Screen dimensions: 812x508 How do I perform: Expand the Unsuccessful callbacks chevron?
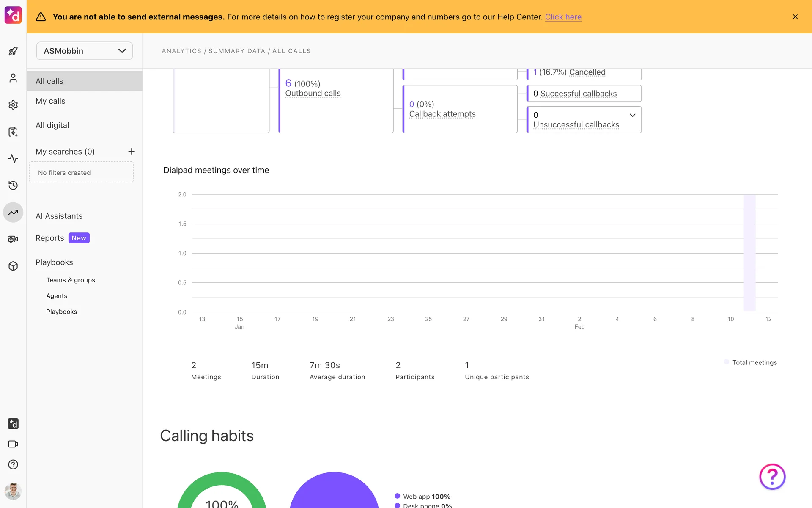pyautogui.click(x=632, y=115)
